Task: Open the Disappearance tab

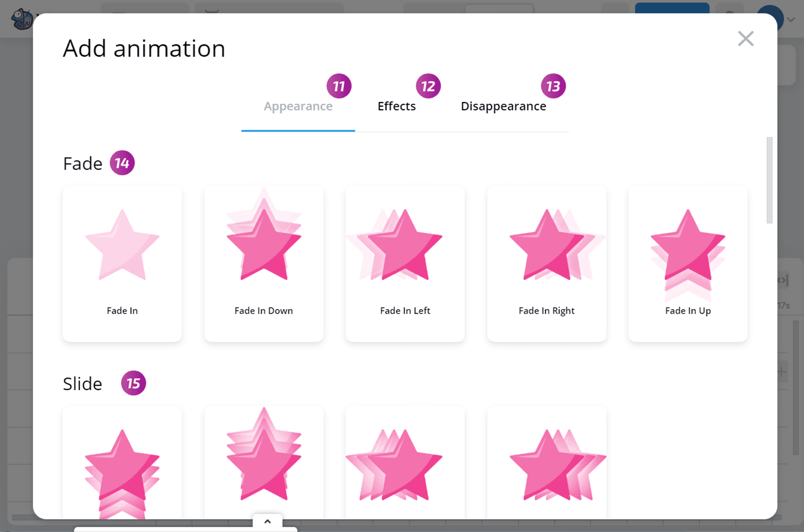Action: point(503,106)
